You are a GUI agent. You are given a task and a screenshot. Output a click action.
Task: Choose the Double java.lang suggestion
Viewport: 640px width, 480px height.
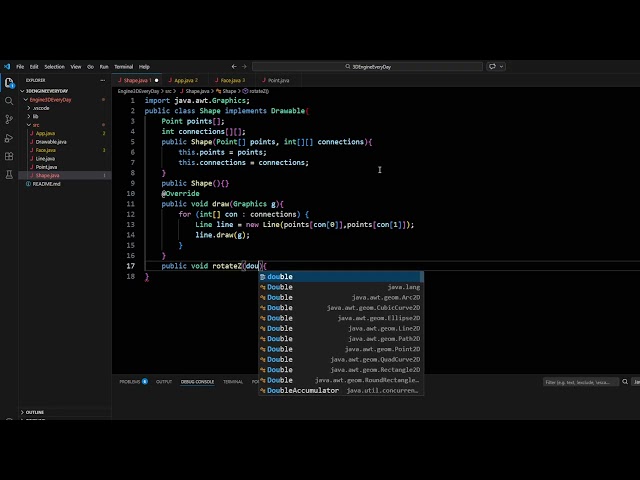[341, 287]
